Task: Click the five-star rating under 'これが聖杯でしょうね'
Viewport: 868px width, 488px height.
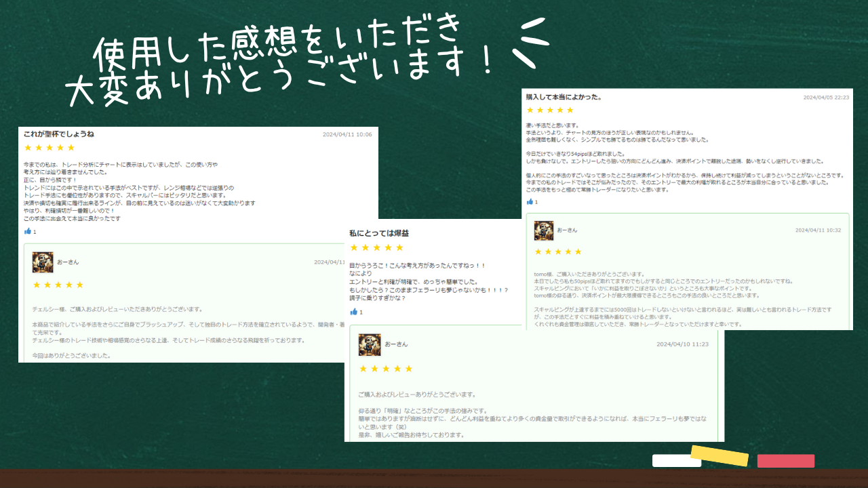Action: [50, 148]
